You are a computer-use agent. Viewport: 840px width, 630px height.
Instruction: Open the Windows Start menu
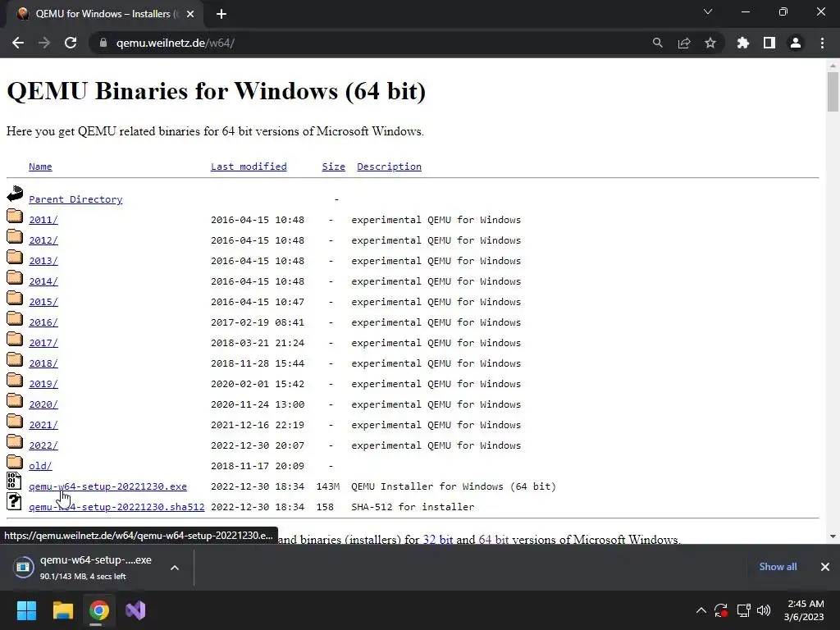[26, 610]
